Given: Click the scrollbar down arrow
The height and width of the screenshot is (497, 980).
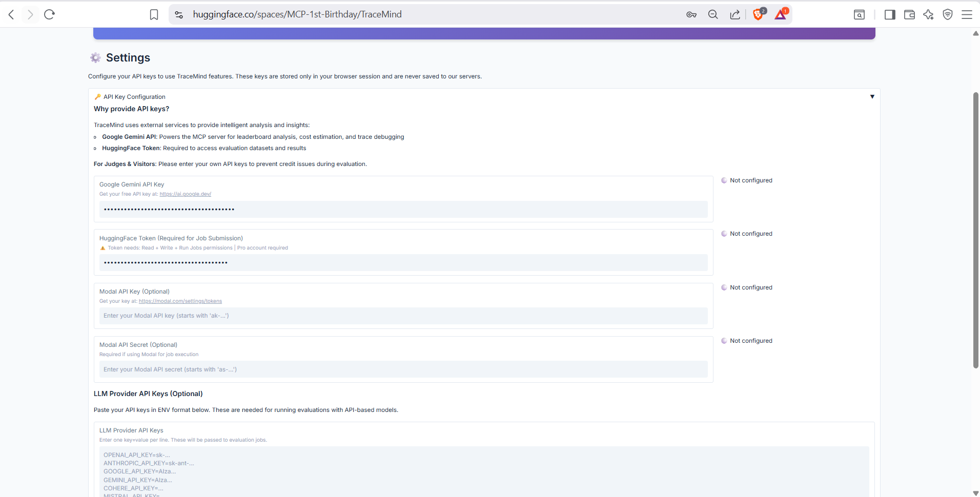Looking at the screenshot, I should (x=975, y=493).
